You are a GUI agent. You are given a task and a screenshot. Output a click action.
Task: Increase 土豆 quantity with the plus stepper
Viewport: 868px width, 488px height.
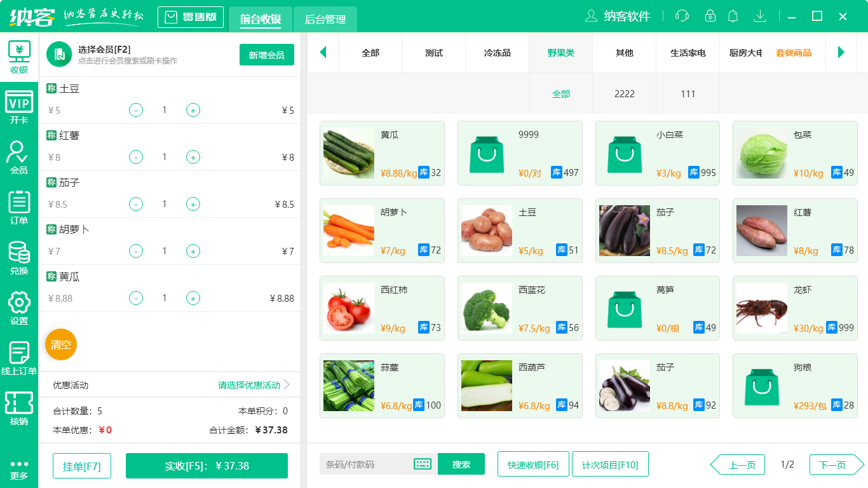193,110
